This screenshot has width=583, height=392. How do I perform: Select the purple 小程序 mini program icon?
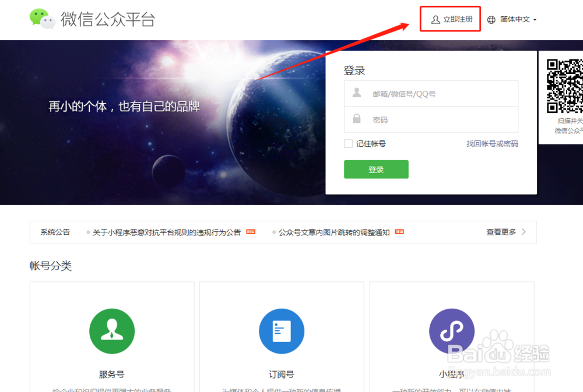point(452,331)
